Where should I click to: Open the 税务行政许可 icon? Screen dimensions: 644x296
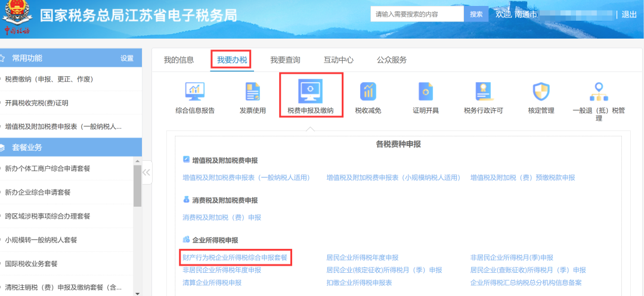(x=484, y=91)
